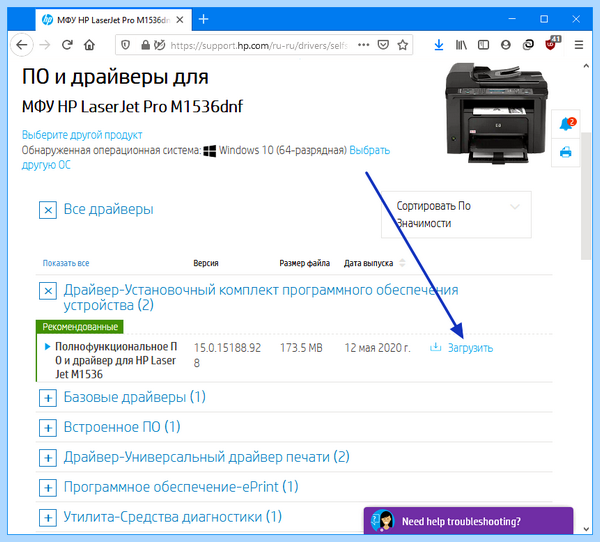This screenshot has height=542, width=600.
Task: Expand Утилита-Средства диагностики (1) section
Action: [x=48, y=518]
